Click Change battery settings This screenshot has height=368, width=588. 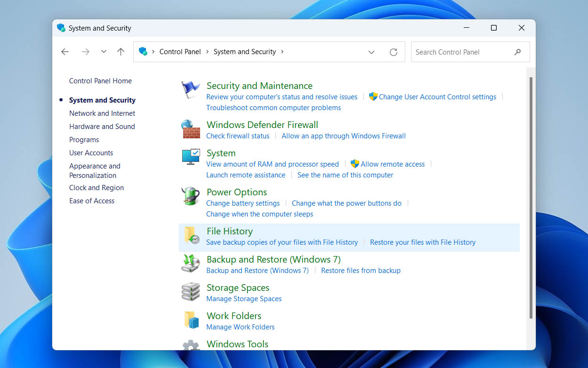(x=243, y=203)
